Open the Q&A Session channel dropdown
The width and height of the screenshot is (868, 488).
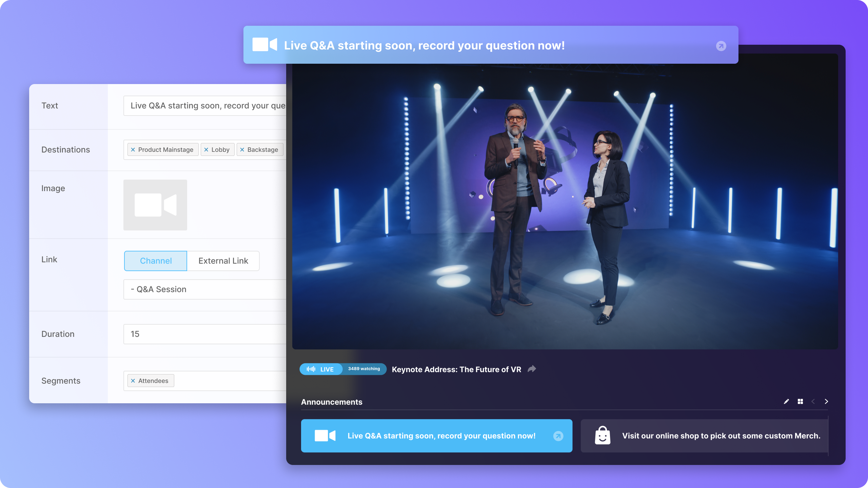pyautogui.click(x=205, y=289)
